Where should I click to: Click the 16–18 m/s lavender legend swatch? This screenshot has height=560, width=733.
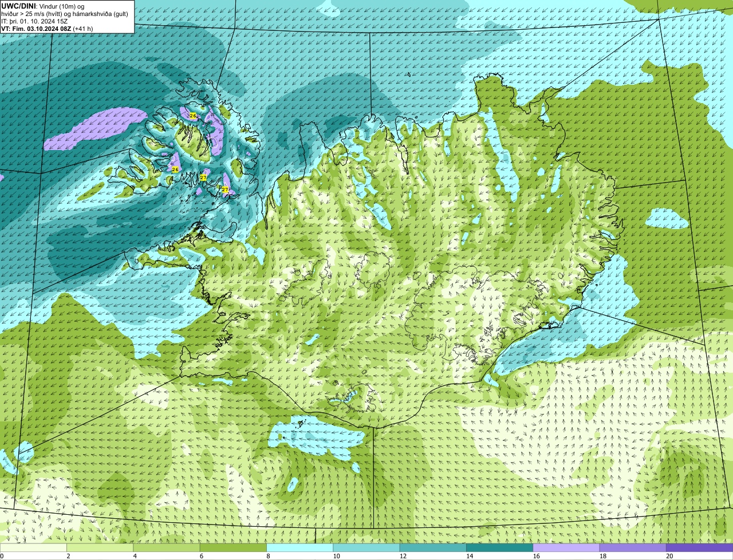(566, 548)
